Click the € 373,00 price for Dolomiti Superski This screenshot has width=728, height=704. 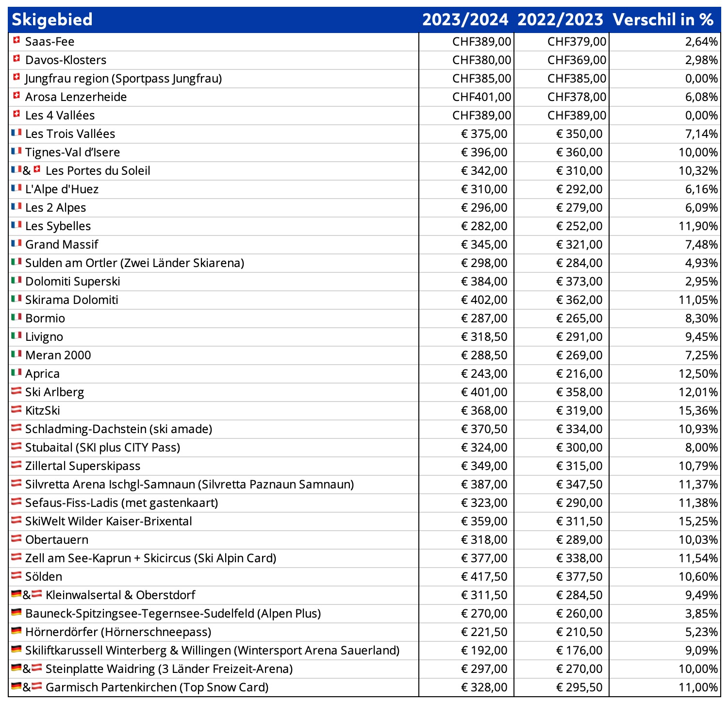tap(579, 282)
